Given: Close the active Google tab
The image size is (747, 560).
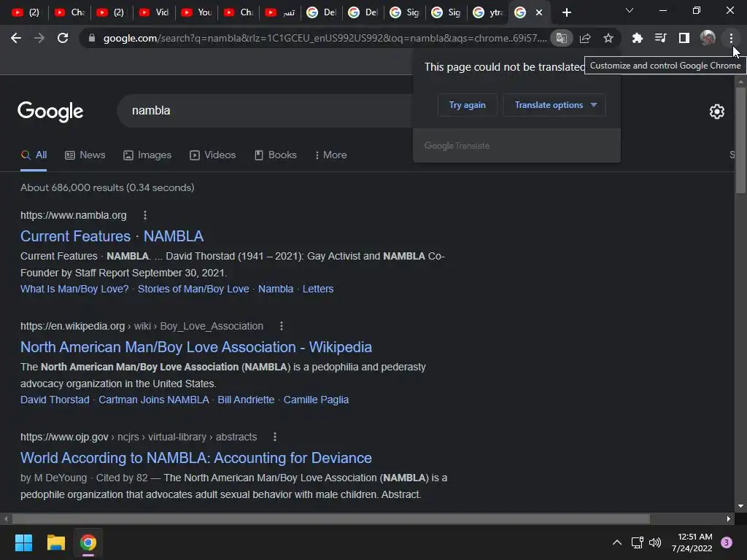Looking at the screenshot, I should [539, 13].
